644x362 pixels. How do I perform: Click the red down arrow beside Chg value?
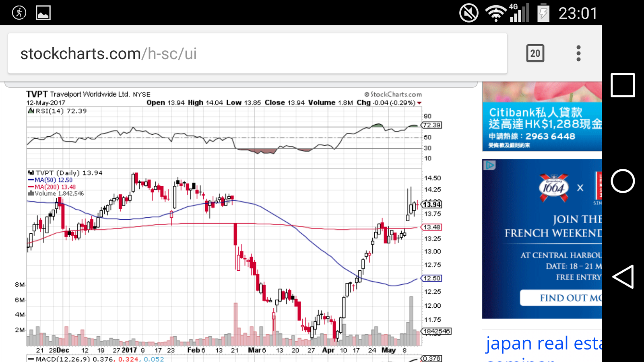(x=419, y=103)
